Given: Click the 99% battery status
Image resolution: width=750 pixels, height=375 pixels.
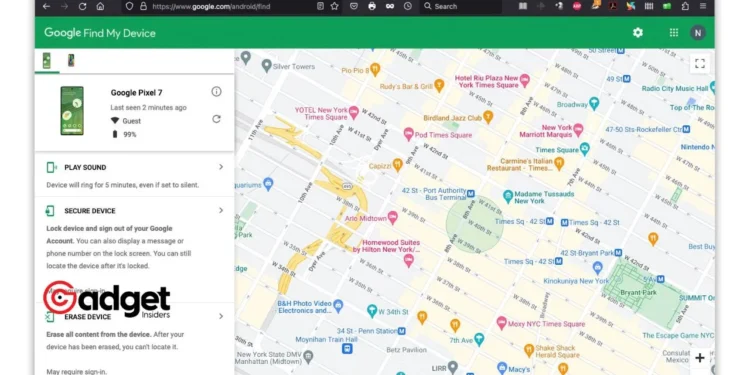Looking at the screenshot, I should 130,134.
